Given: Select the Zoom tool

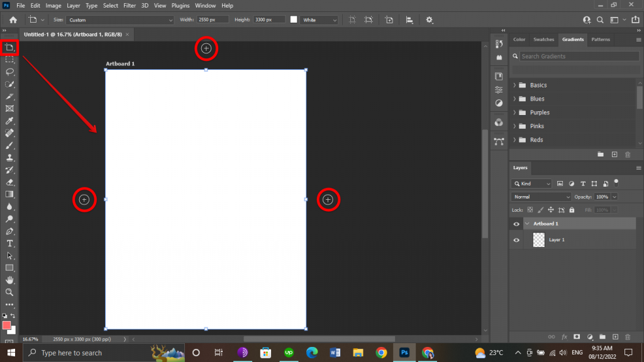Looking at the screenshot, I should (x=9, y=292).
